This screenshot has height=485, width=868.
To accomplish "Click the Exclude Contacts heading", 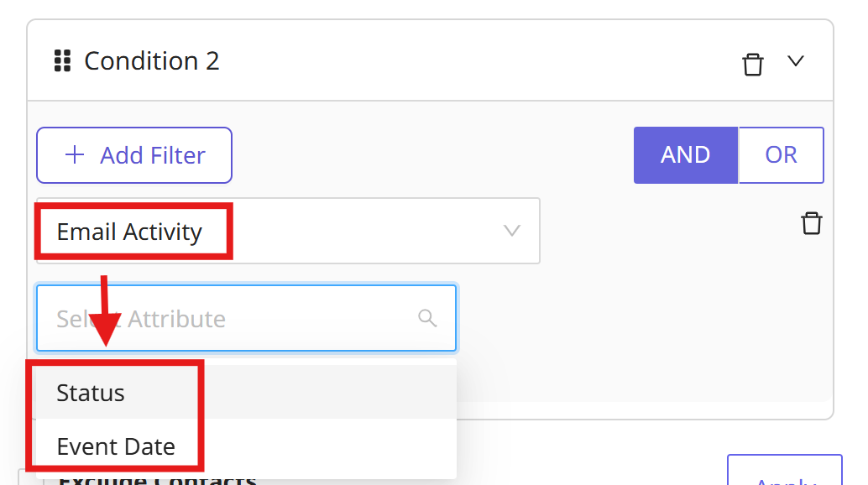I will [x=158, y=480].
